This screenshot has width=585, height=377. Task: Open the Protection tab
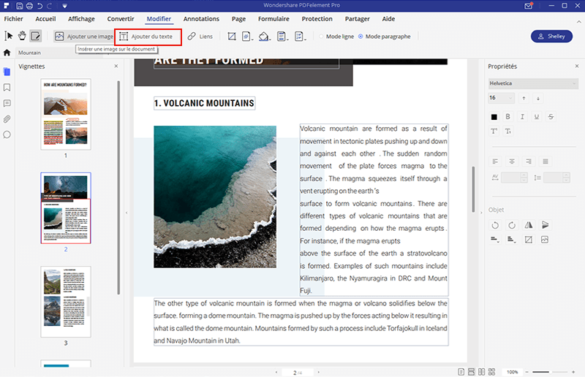[x=317, y=19]
